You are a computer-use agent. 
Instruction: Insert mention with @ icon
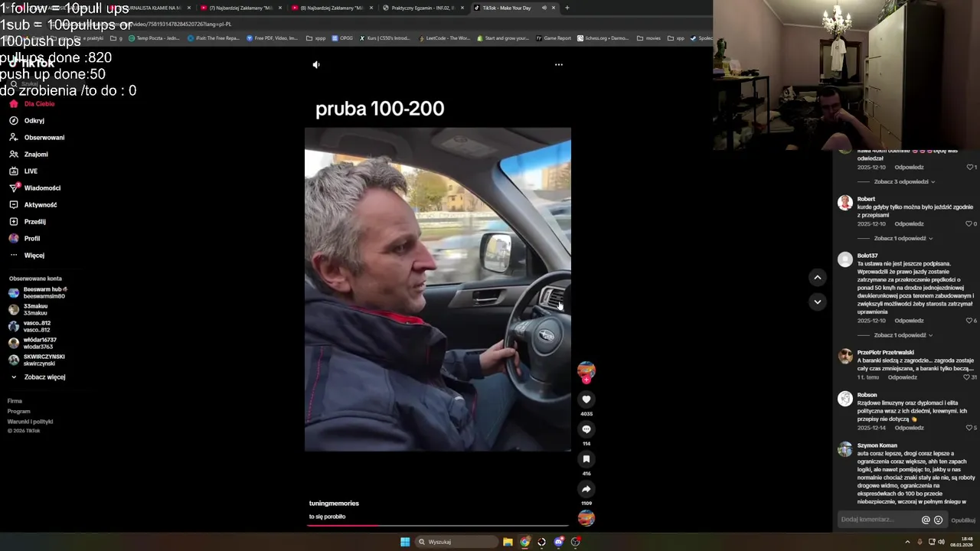pos(926,520)
